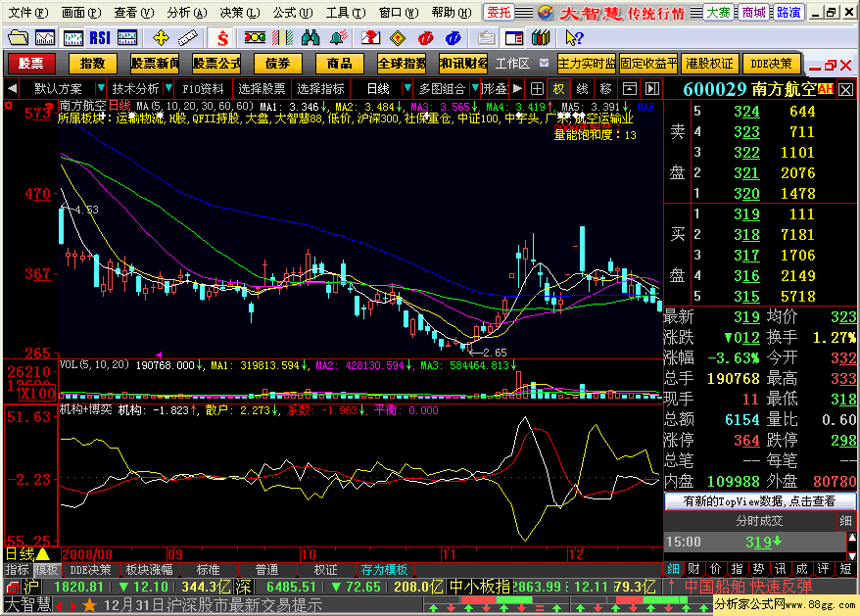The image size is (860, 616).
Task: Switch to the 板块涨幅 bottom tab
Action: [x=149, y=570]
